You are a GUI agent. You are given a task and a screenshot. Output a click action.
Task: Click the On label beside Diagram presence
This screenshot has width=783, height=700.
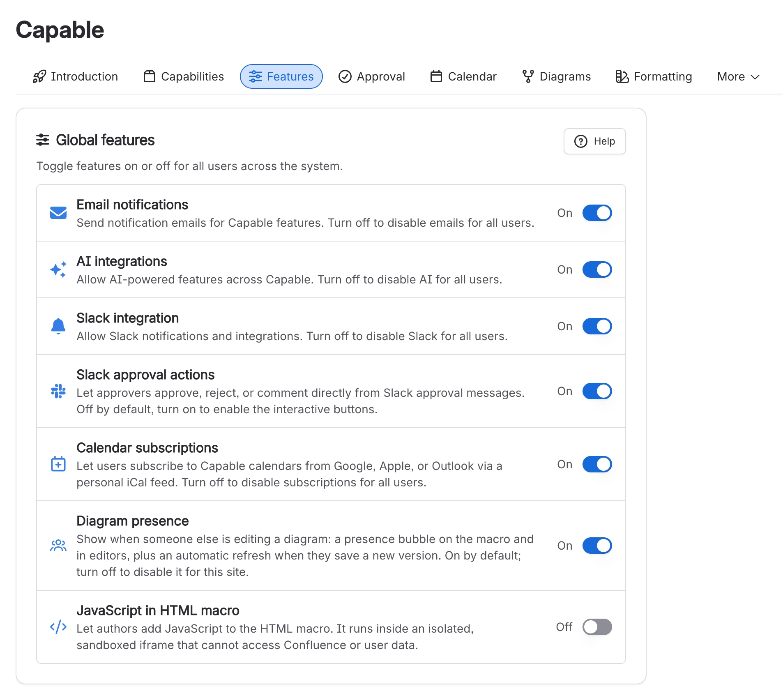[x=565, y=546]
